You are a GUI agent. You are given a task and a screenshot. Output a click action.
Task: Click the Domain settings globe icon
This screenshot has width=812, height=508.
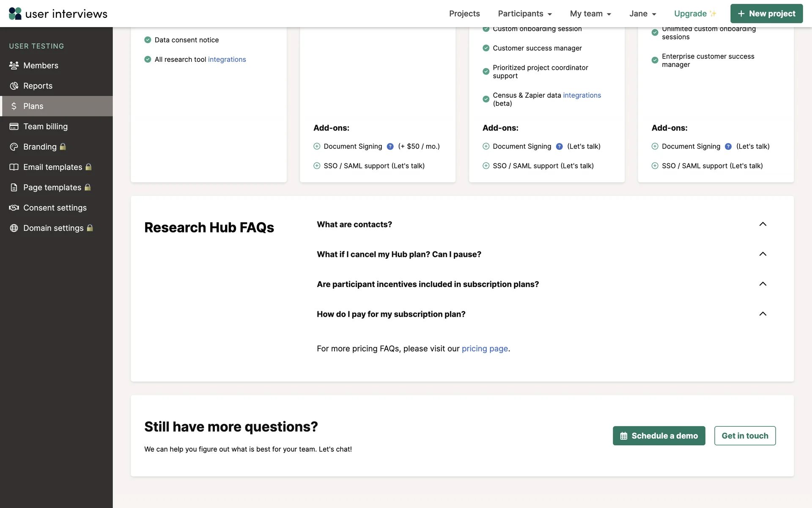[x=14, y=228]
